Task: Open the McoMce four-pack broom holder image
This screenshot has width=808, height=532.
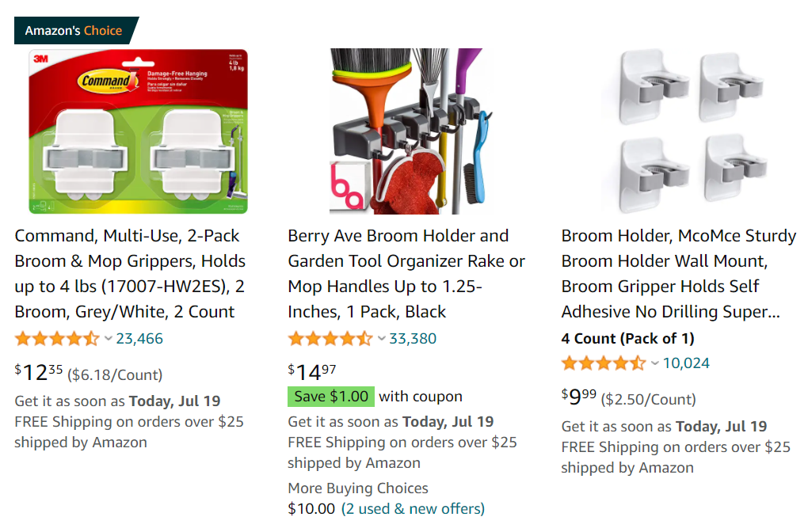Action: coord(684,131)
